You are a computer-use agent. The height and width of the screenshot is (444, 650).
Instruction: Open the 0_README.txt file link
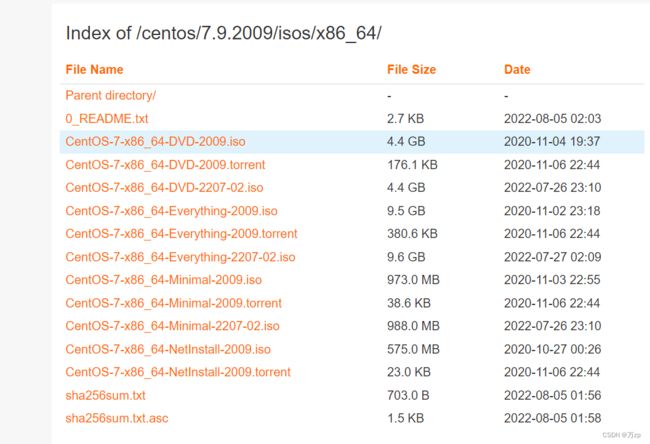click(107, 119)
